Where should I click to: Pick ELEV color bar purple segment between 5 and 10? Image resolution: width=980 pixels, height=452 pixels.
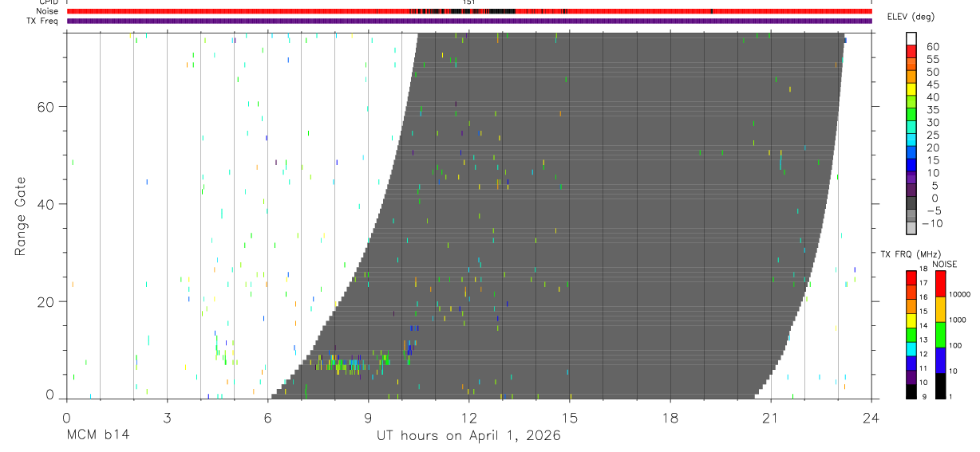tap(911, 178)
